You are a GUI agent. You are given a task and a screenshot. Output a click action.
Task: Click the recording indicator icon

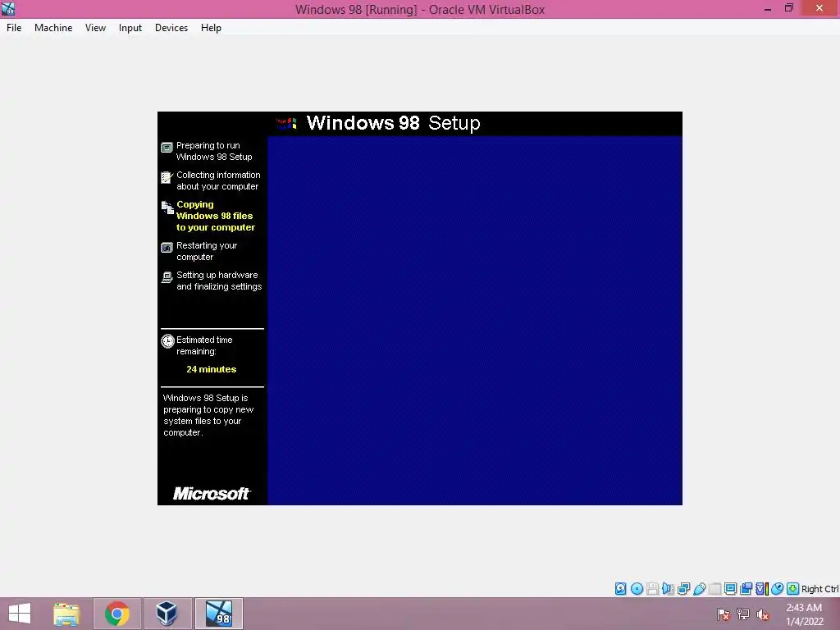pyautogui.click(x=746, y=589)
